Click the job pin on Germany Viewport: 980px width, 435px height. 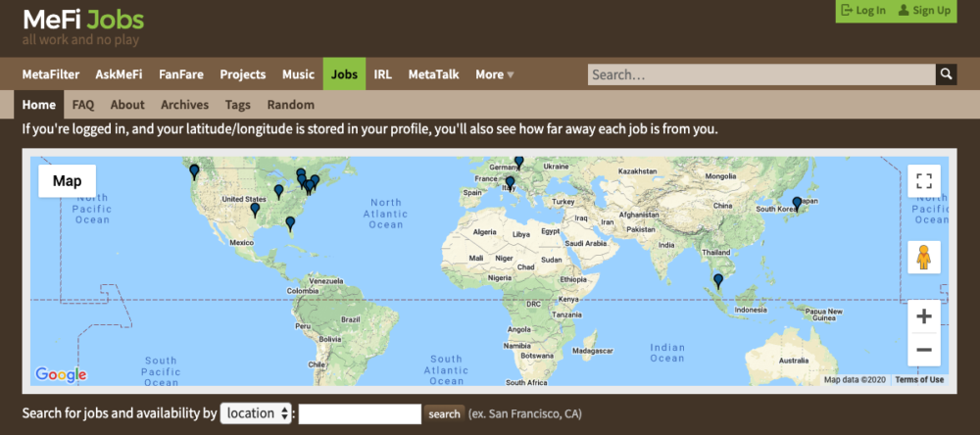tap(518, 162)
